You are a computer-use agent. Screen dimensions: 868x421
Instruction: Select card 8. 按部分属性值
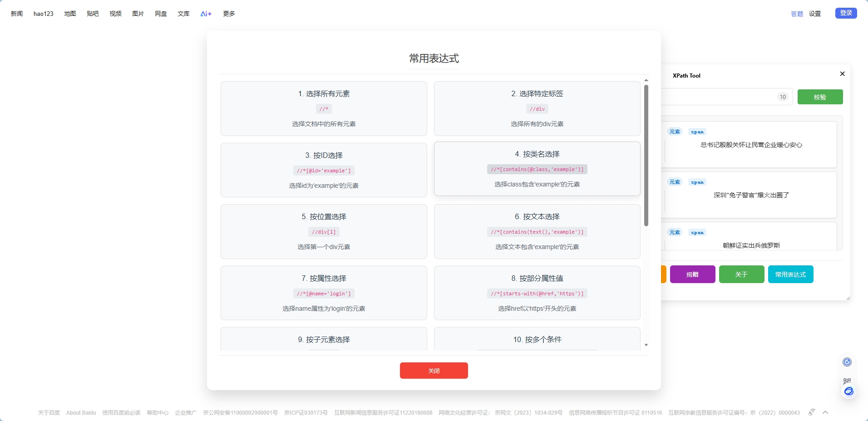pyautogui.click(x=537, y=293)
